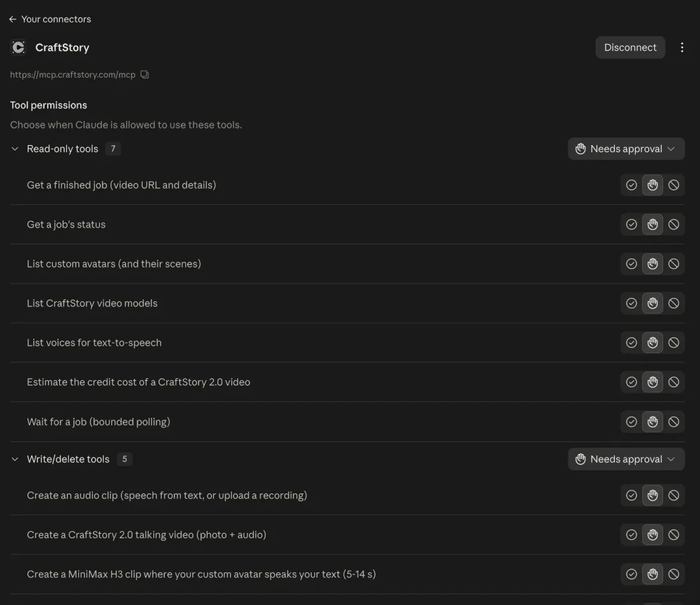
Task: Disconnect the CraftStory connector
Action: click(x=630, y=47)
